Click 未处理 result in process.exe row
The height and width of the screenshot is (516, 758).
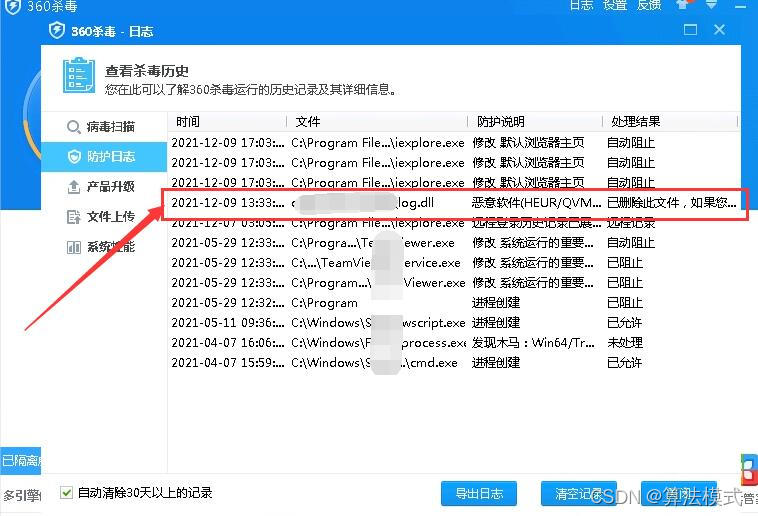click(625, 343)
